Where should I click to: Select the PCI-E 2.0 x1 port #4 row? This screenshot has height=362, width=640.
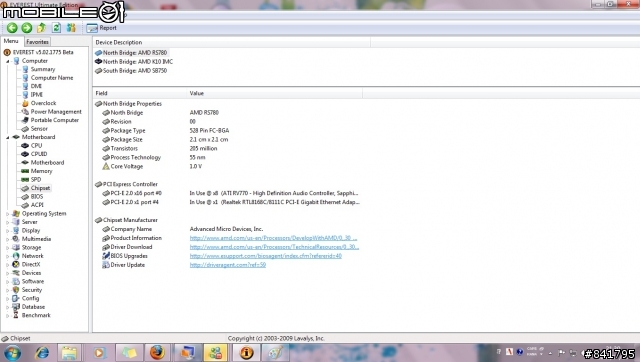(x=228, y=202)
